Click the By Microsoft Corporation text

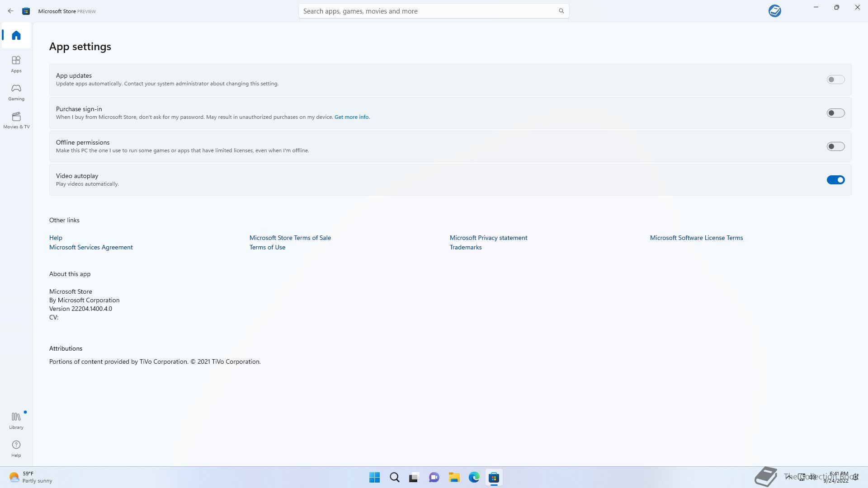pos(85,300)
